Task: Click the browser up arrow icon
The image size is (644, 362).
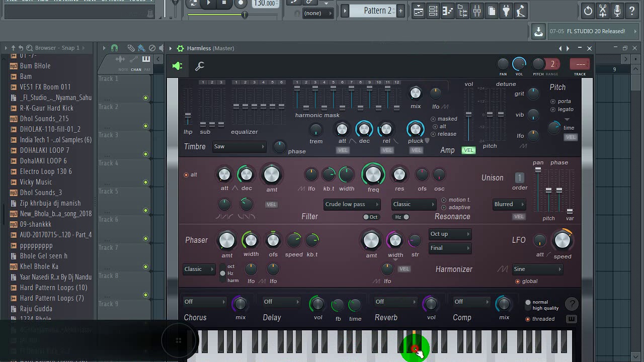Action: 14,48
